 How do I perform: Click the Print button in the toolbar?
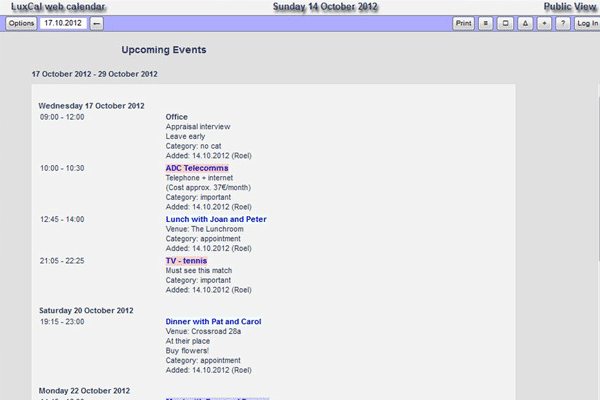point(463,23)
